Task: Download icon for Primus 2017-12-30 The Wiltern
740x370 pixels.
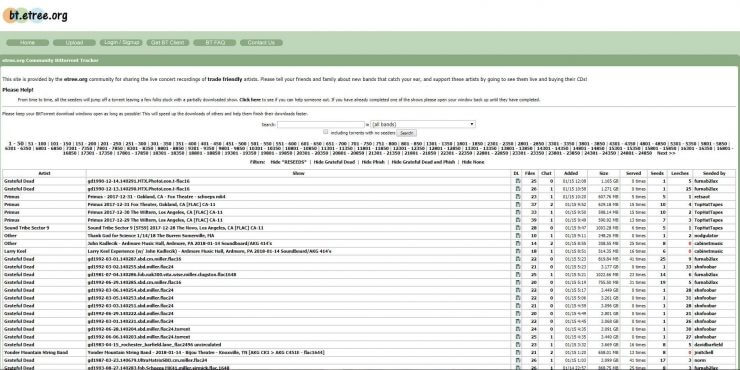Action: click(x=518, y=212)
